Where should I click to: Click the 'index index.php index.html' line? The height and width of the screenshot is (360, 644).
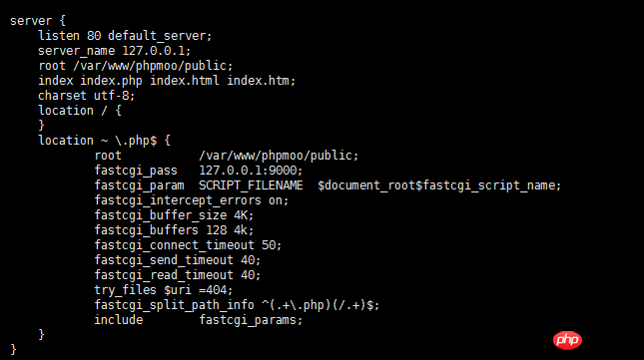(167, 81)
